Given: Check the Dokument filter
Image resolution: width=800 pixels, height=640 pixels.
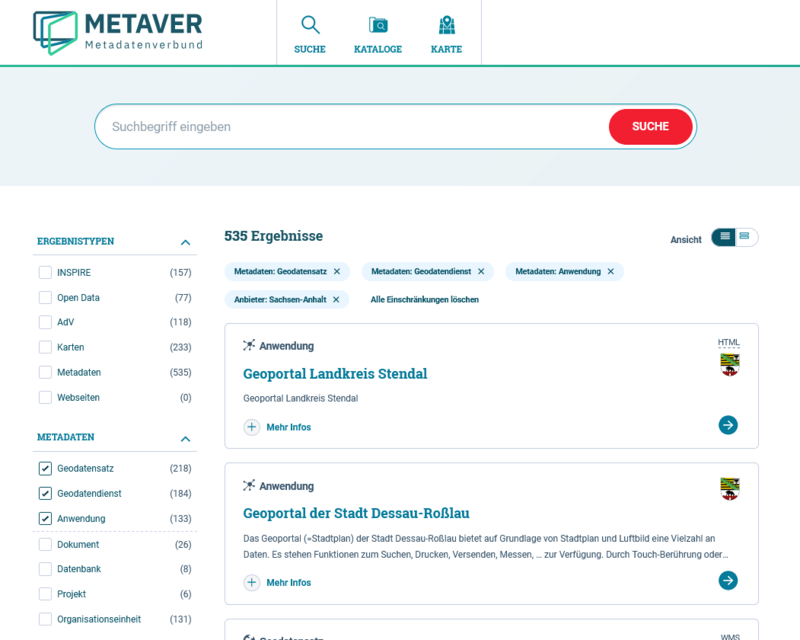Looking at the screenshot, I should (45, 544).
